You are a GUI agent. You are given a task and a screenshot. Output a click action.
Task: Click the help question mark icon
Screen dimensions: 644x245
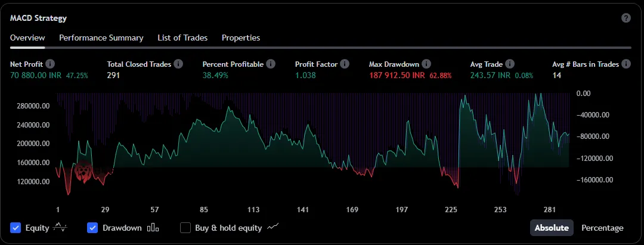(626, 18)
